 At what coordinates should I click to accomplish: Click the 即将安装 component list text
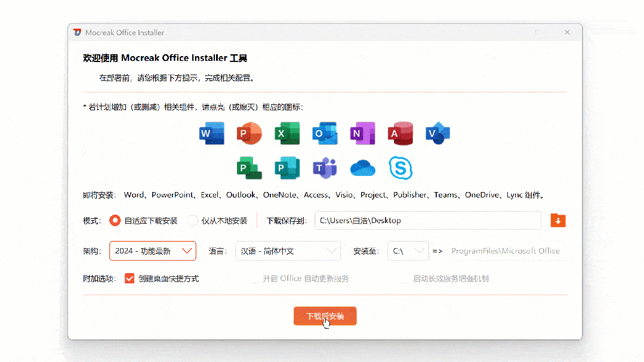(314, 195)
